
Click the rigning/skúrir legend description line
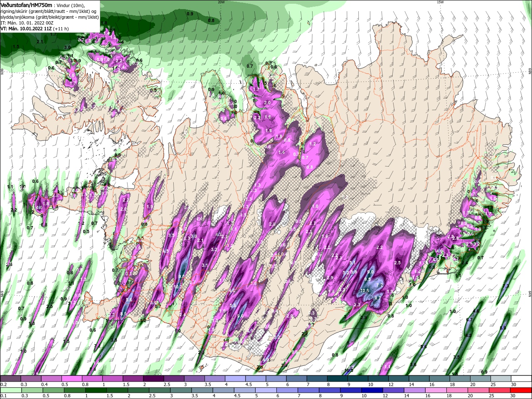(x=49, y=11)
